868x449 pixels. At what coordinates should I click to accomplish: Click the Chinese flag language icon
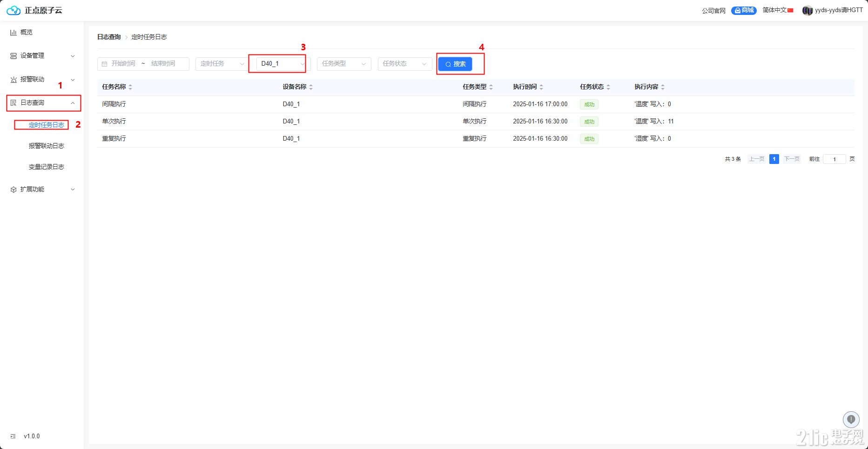(x=790, y=10)
